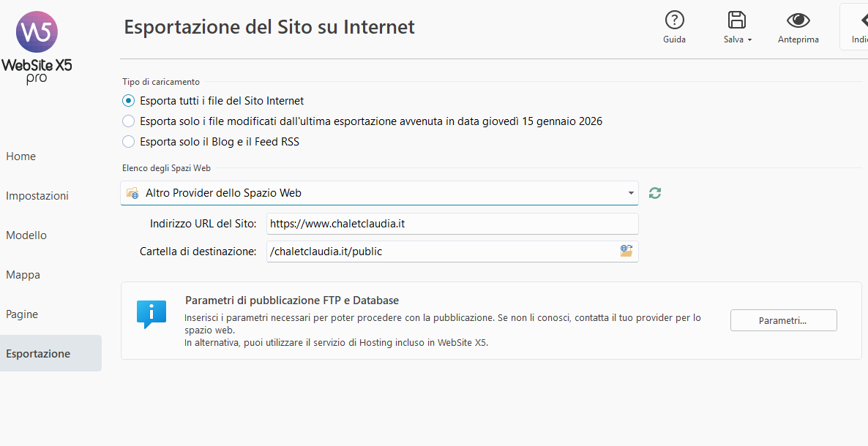Viewport: 868px width, 446px height.
Task: Refresh the web spaces list
Action: [655, 193]
